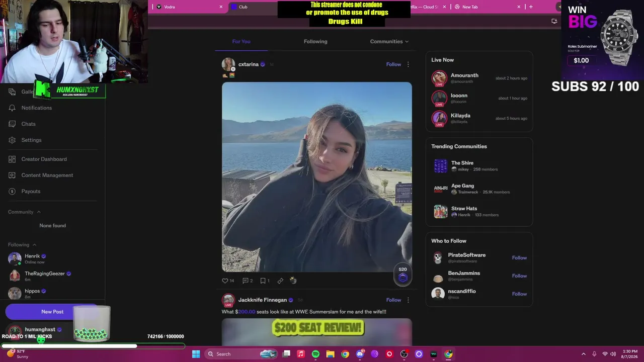The height and width of the screenshot is (362, 644).
Task: Copy link to the cxtarina post
Action: (x=280, y=281)
